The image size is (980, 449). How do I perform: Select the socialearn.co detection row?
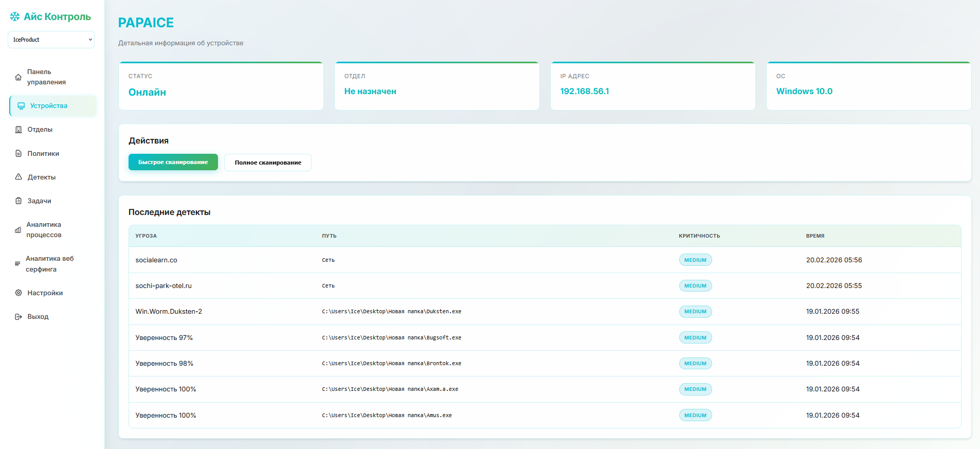[x=156, y=260]
